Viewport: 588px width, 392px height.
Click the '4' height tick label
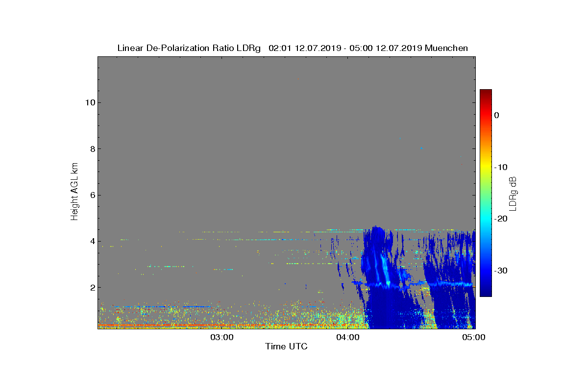tap(92, 241)
